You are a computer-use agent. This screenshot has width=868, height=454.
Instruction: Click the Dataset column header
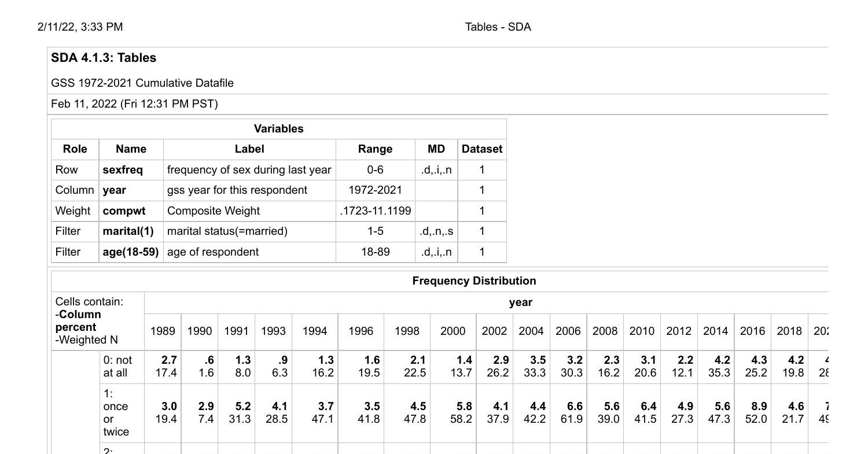(x=482, y=149)
